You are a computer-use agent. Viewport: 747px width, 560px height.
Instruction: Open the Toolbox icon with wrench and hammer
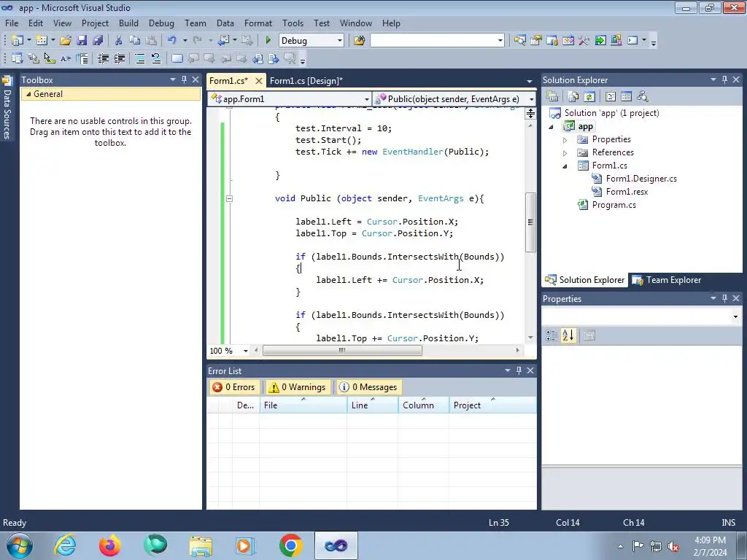point(584,41)
